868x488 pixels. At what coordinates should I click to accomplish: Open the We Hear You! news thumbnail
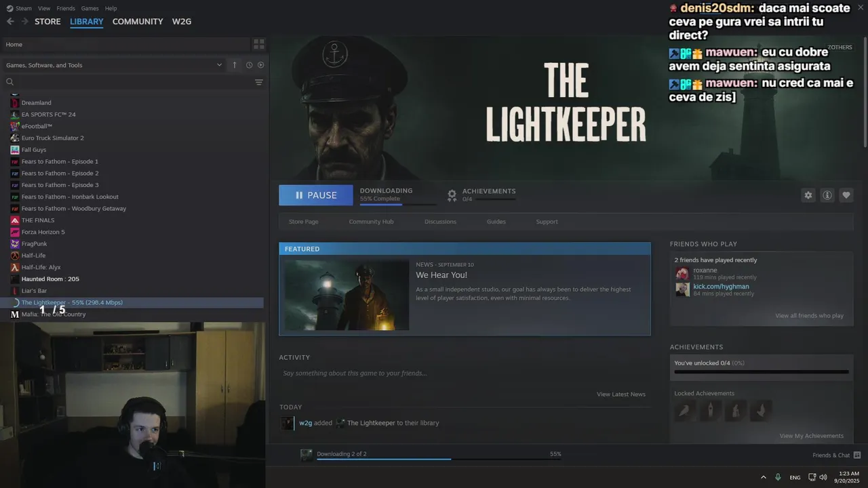click(347, 296)
